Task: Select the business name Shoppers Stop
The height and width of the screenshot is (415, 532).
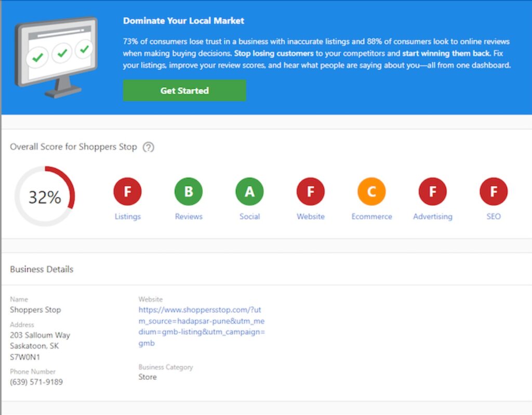Action: (35, 310)
